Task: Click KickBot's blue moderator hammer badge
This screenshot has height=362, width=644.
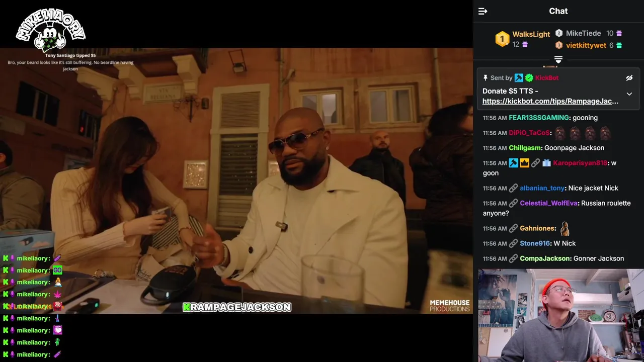Action: coord(519,78)
